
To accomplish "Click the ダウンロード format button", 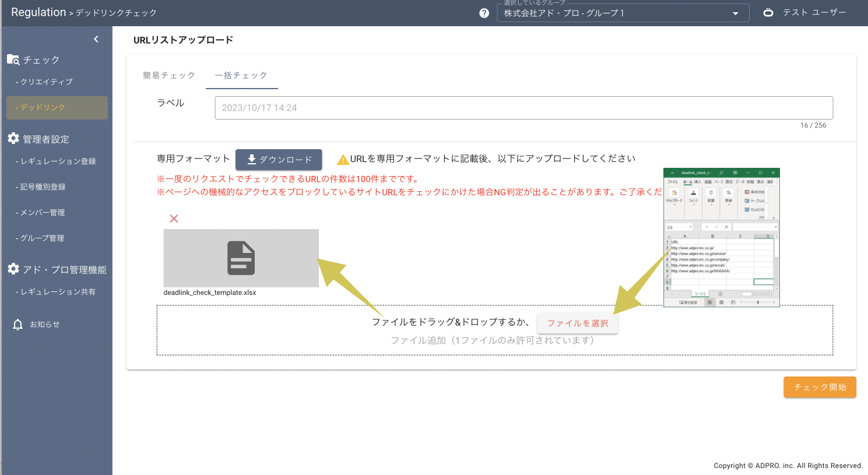I will tap(279, 159).
